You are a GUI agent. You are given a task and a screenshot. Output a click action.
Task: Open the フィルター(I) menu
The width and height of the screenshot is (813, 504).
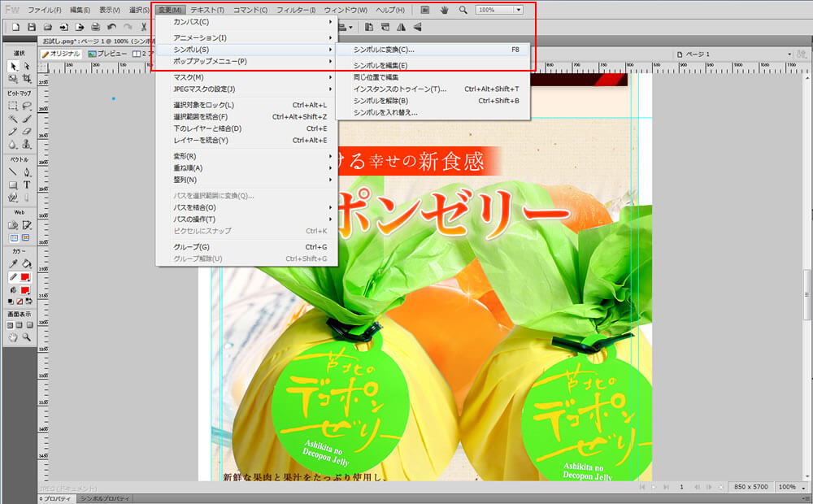(296, 10)
